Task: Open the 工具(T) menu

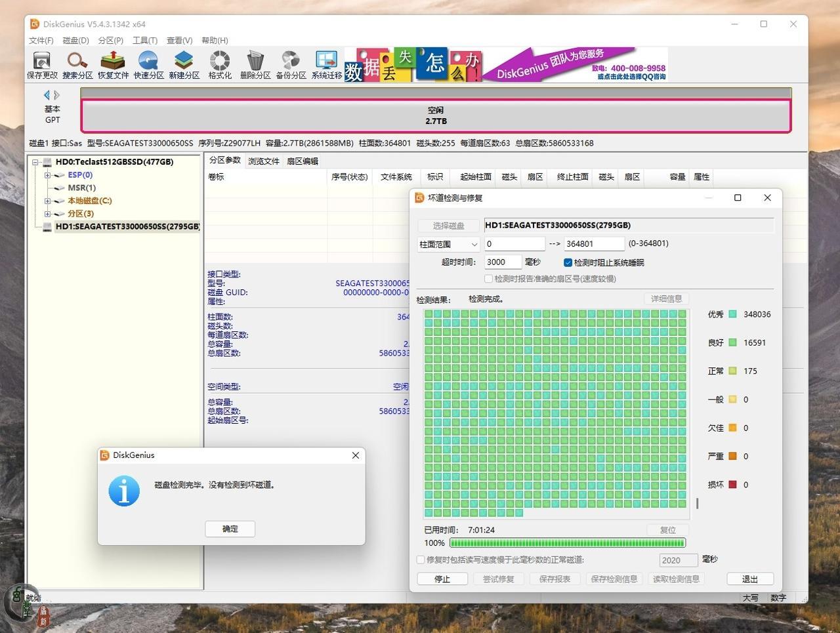Action: click(x=144, y=41)
